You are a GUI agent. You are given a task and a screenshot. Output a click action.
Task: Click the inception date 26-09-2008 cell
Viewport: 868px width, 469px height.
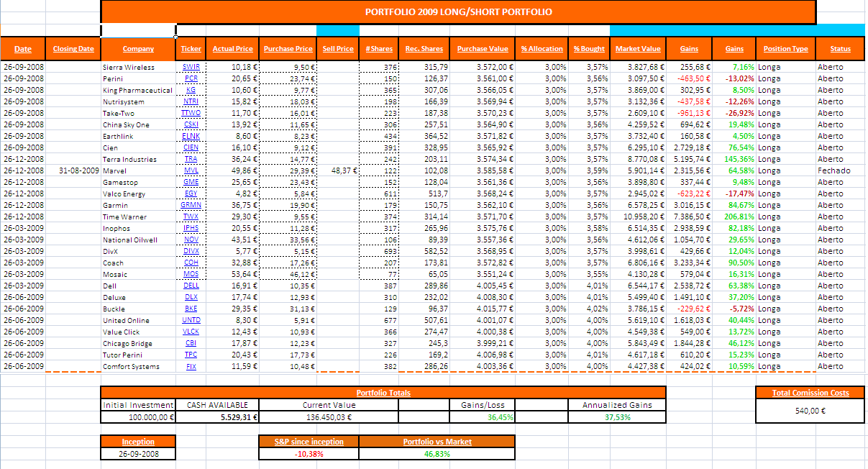click(x=138, y=454)
